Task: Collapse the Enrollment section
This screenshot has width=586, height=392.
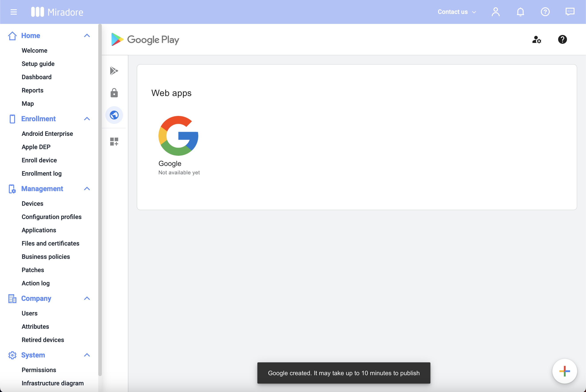Action: pyautogui.click(x=87, y=119)
